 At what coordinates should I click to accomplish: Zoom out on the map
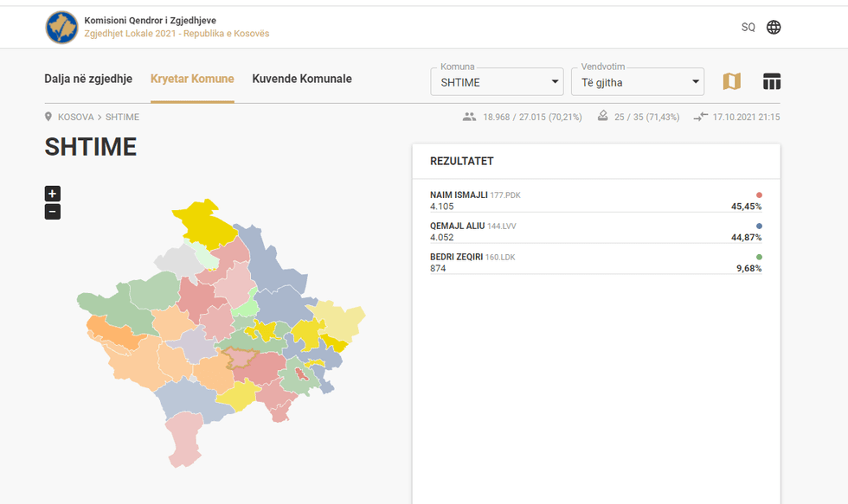[x=53, y=212]
